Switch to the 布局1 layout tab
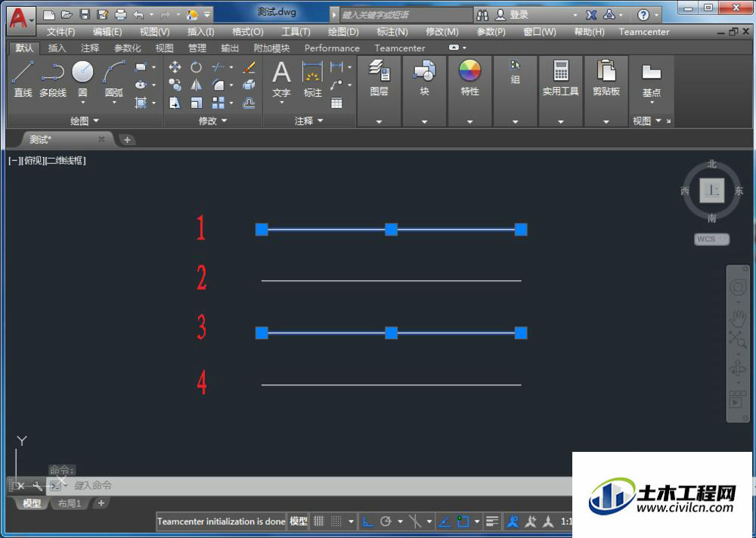The height and width of the screenshot is (538, 756). (x=70, y=503)
